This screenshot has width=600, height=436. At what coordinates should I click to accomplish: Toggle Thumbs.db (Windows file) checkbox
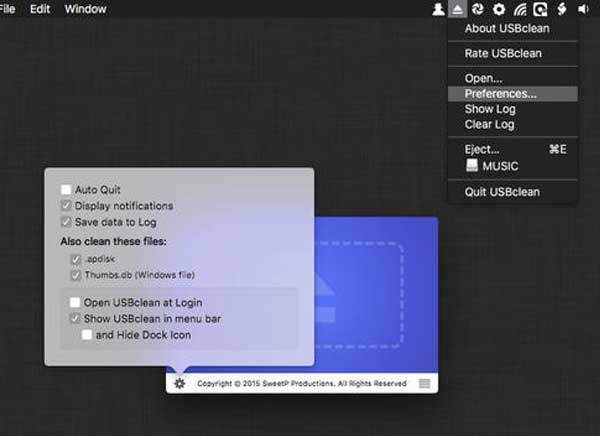[76, 275]
